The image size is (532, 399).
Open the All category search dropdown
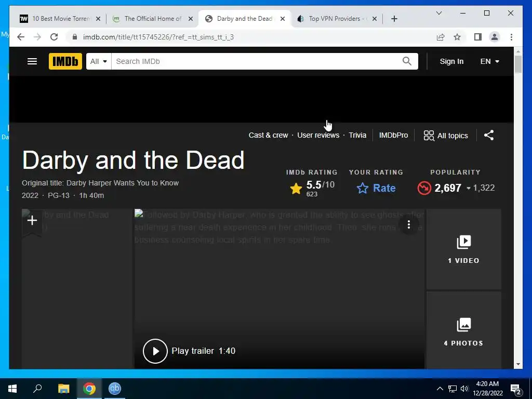point(99,61)
